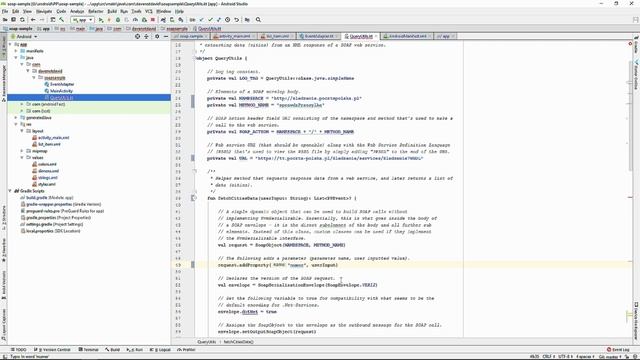
Task: Click the Revert/Undo toolbar icon
Action: [236, 20]
